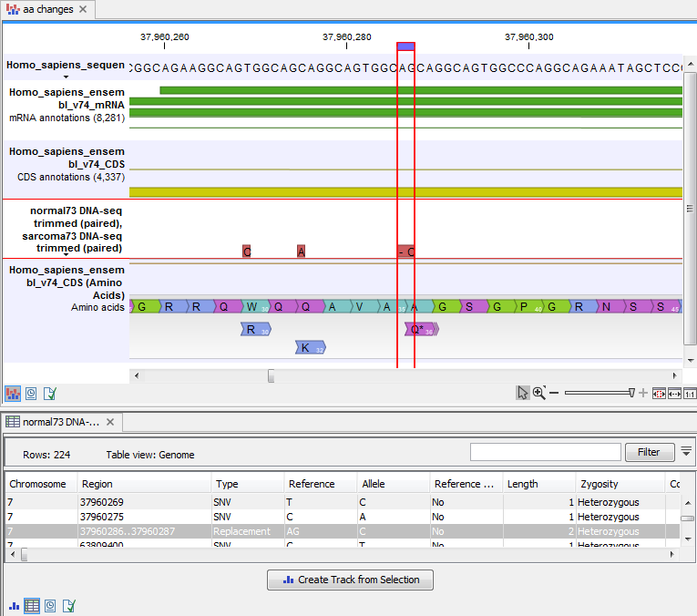The image size is (697, 616).
Task: Open table filter options dropdown beside Filter
Action: (685, 451)
